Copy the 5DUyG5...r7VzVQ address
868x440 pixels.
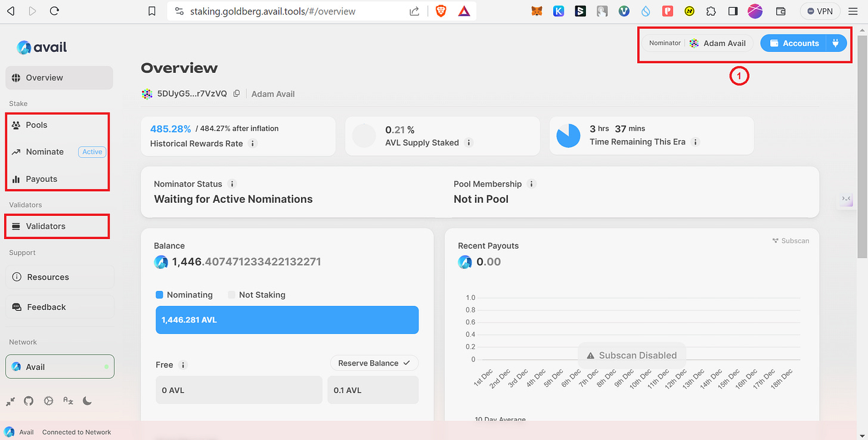[237, 94]
